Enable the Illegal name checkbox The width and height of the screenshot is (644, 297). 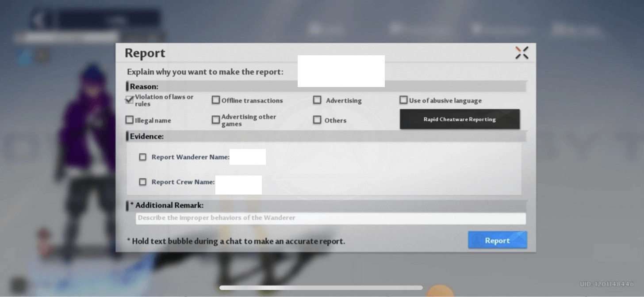click(x=130, y=120)
